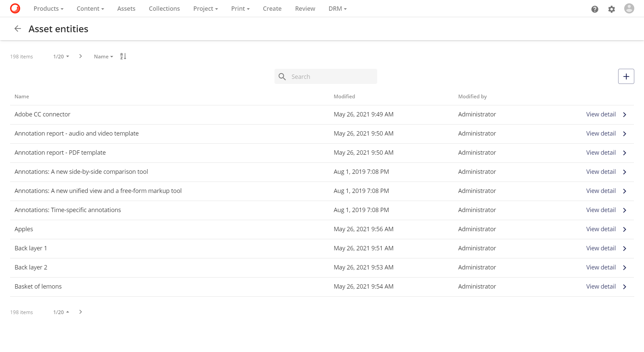The image size is (644, 352).
Task: Navigate to the Collections tab
Action: 164,8
